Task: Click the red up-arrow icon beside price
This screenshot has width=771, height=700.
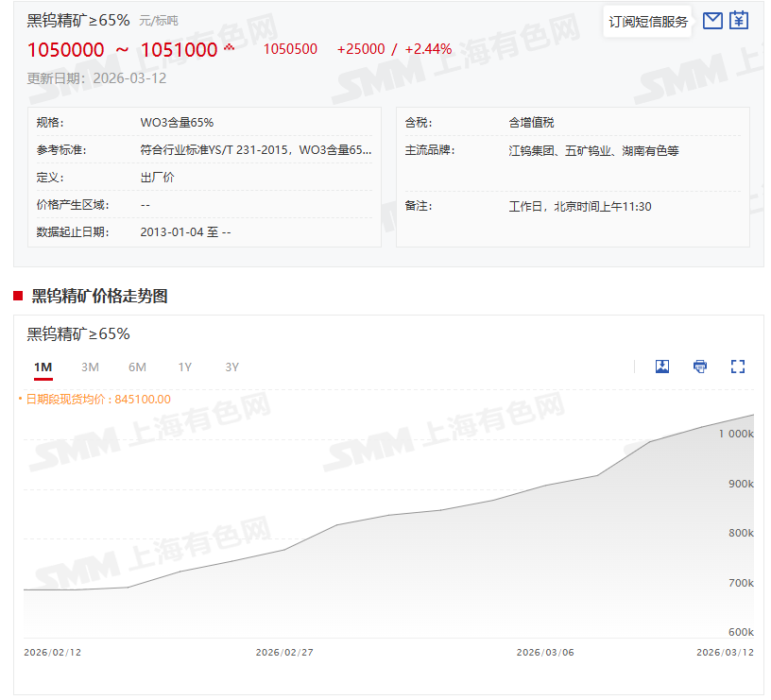Action: tap(230, 47)
